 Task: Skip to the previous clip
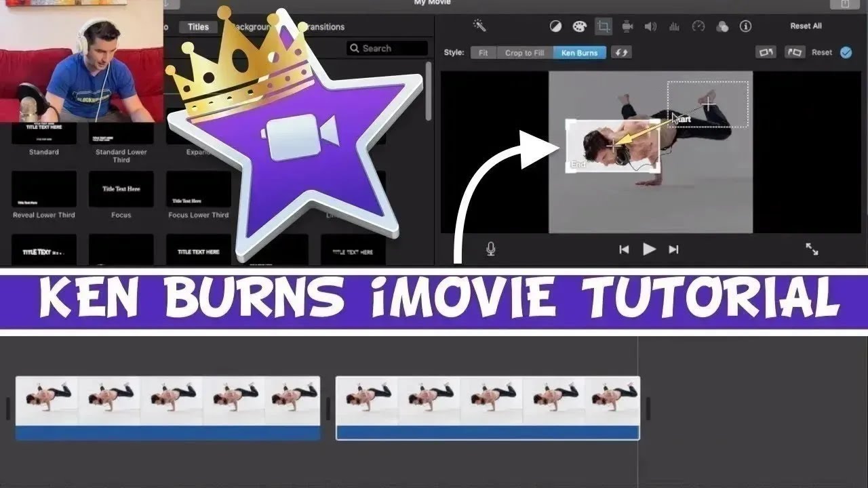tap(624, 249)
